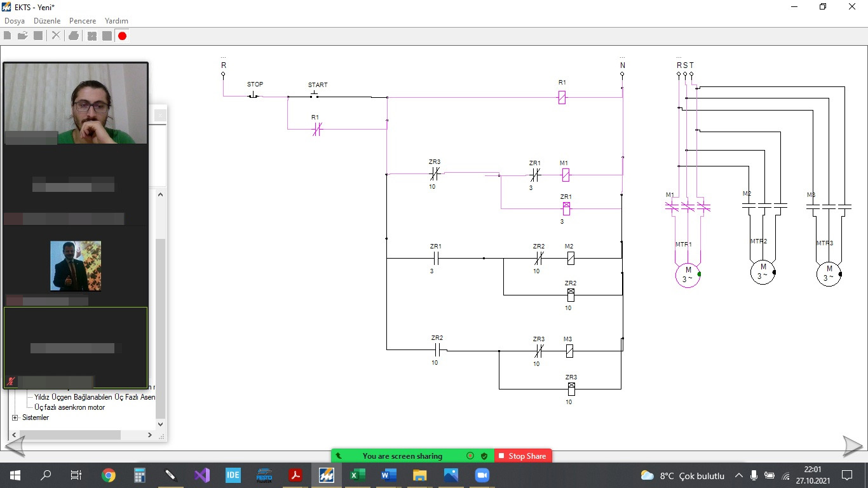Select Üç fazlı asenkron motor item
This screenshot has height=488, width=868.
[x=70, y=407]
